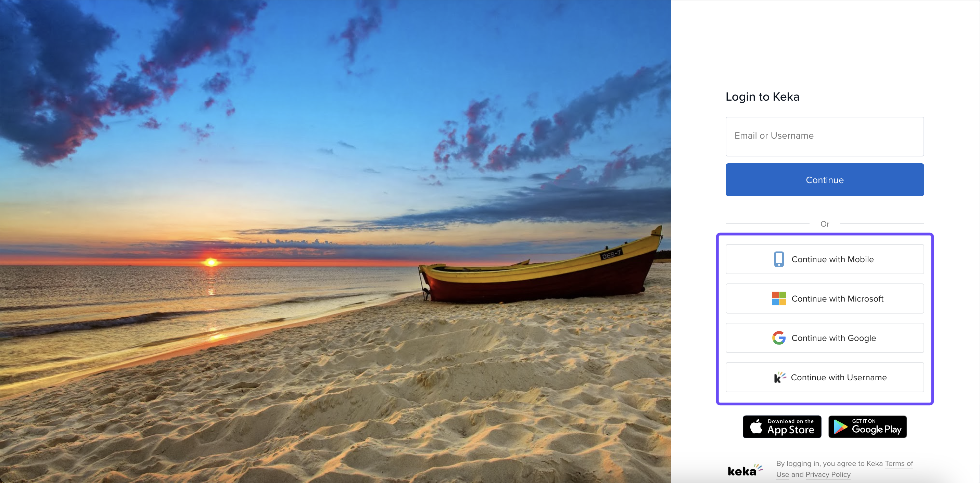
Task: Open the Privacy Policy link
Action: (828, 475)
